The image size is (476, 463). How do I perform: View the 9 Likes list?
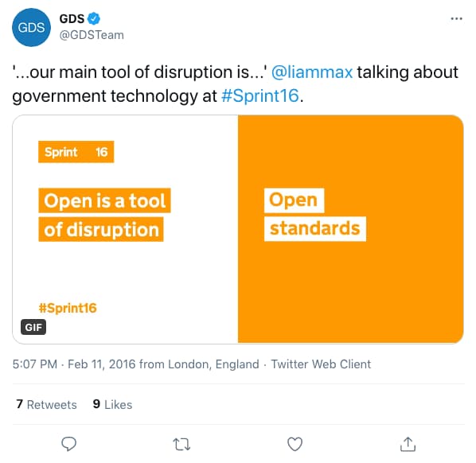tap(112, 404)
